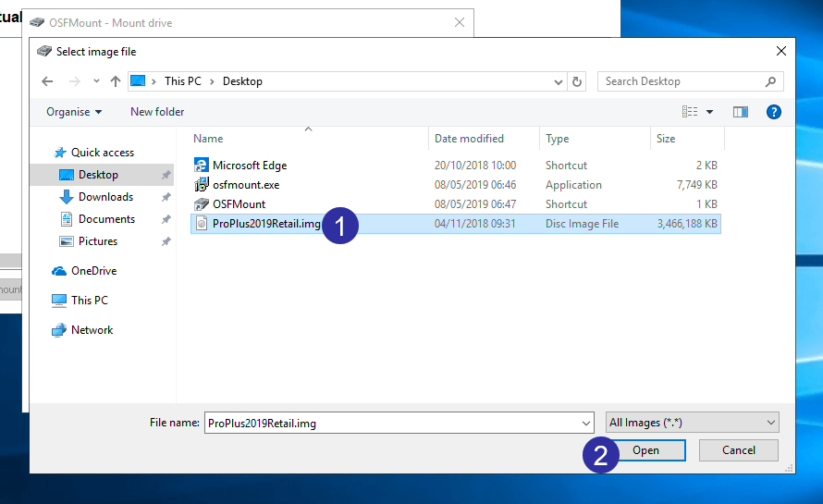Select Network in navigation pane
823x504 pixels.
pos(92,330)
